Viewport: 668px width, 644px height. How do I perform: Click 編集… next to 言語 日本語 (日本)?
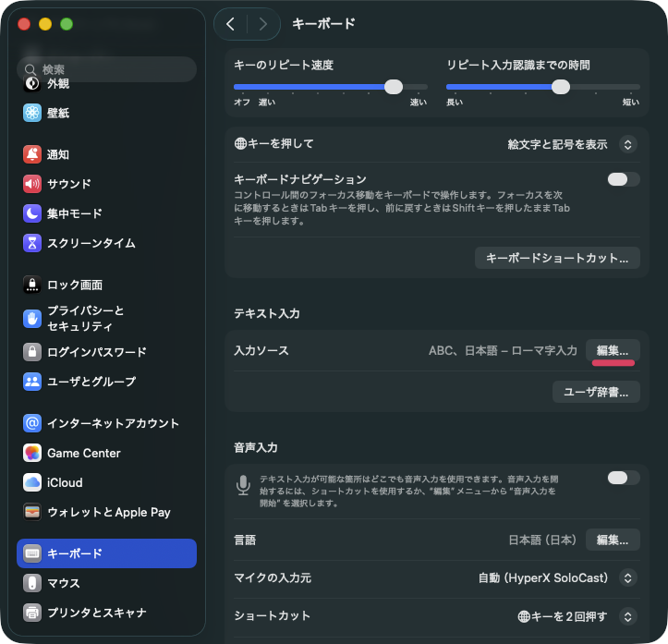point(613,541)
